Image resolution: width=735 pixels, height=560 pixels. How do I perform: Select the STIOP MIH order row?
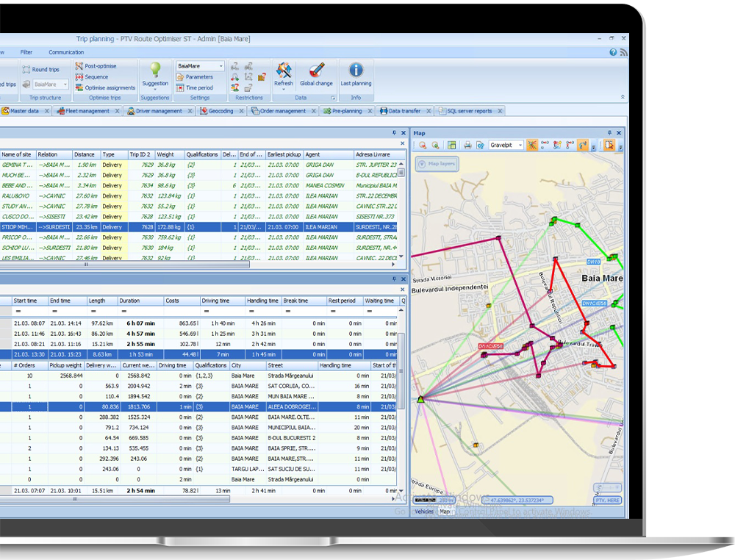pyautogui.click(x=198, y=227)
